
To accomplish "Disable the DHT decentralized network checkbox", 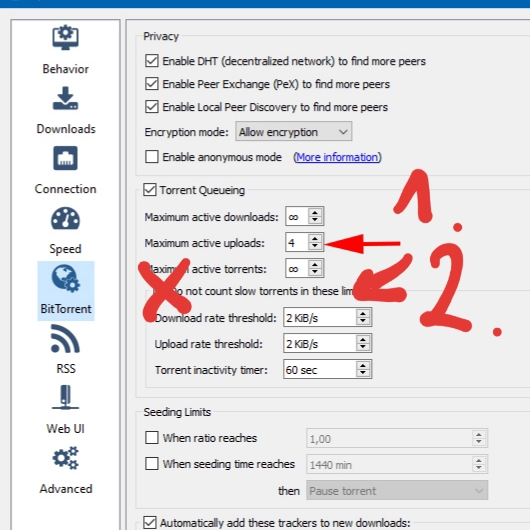I will click(x=152, y=61).
